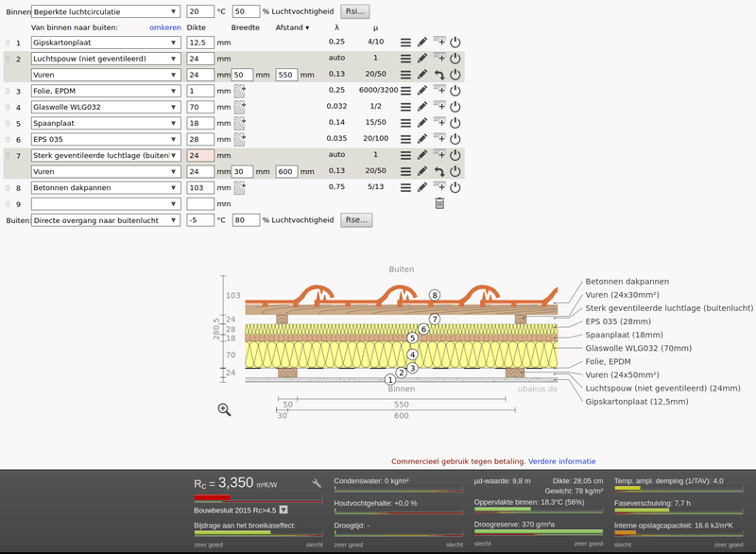Click the hatch pattern icon on Folie, EPDM row
This screenshot has height=554, width=756.
tap(239, 91)
